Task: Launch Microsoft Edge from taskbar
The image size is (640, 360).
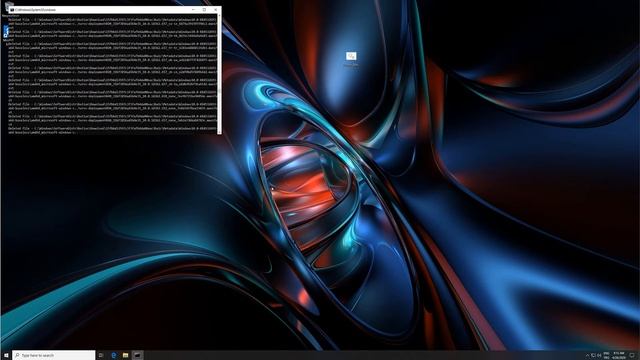Action: pyautogui.click(x=114, y=355)
